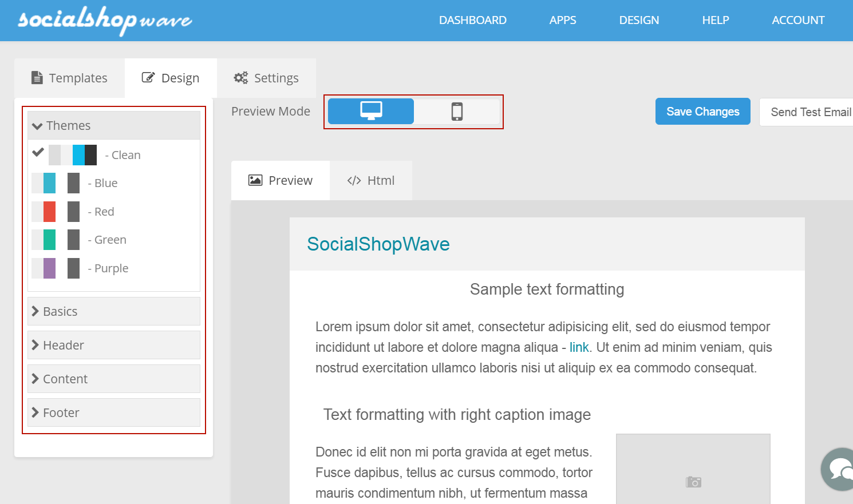Expand the Footer section
The height and width of the screenshot is (504, 853).
tap(114, 412)
